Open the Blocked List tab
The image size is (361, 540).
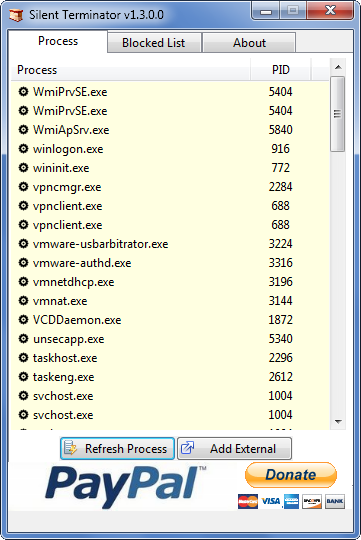154,43
